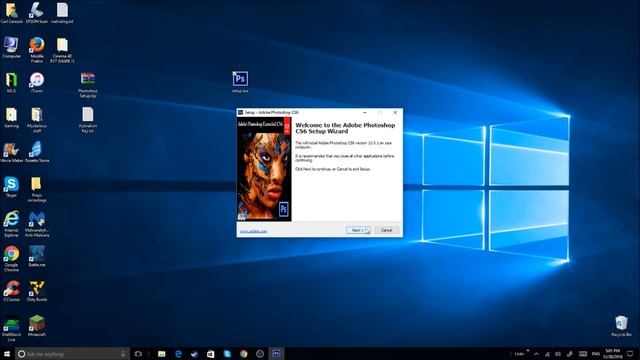
Task: Click Cancel in the Photoshop setup dialog
Action: [x=387, y=230]
